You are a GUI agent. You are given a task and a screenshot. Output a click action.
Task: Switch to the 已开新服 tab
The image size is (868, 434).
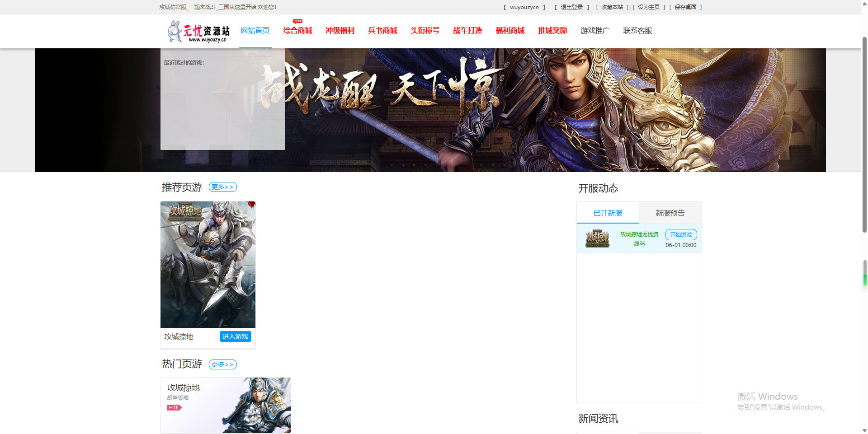[x=608, y=213]
